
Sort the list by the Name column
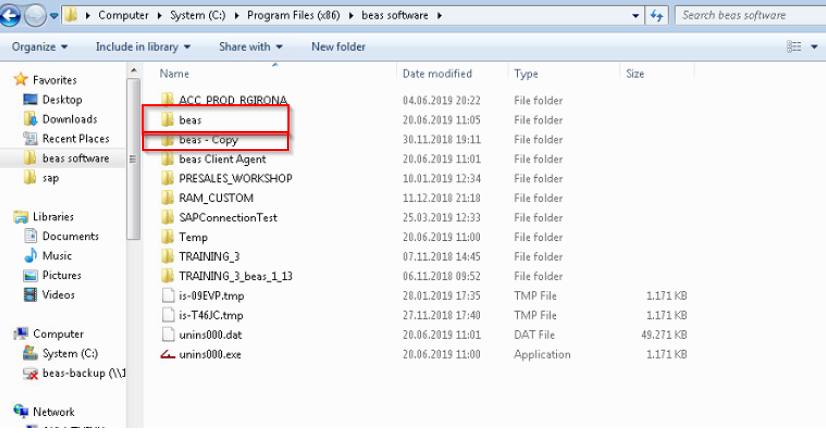pyautogui.click(x=174, y=74)
